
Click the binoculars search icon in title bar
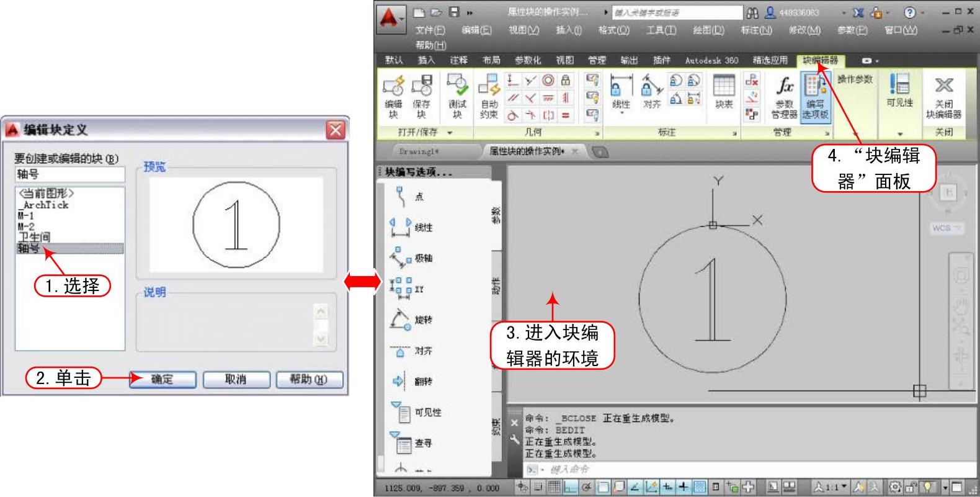point(752,12)
